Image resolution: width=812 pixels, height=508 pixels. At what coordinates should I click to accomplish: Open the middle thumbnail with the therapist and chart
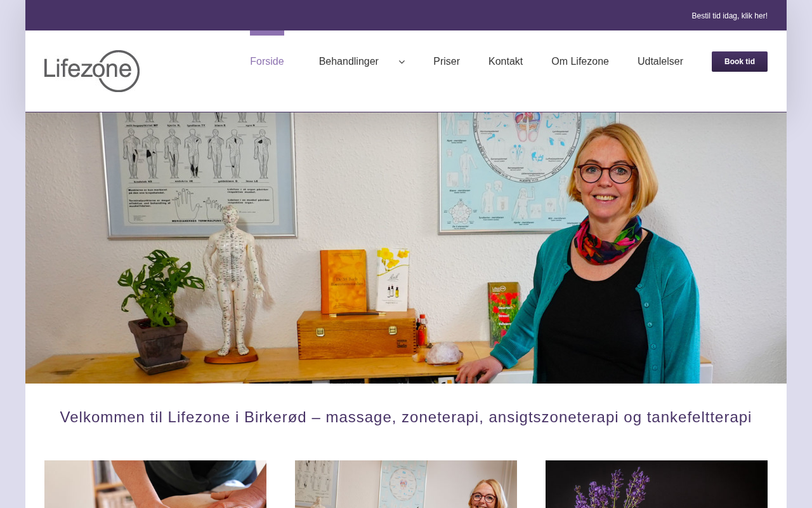tap(406, 484)
